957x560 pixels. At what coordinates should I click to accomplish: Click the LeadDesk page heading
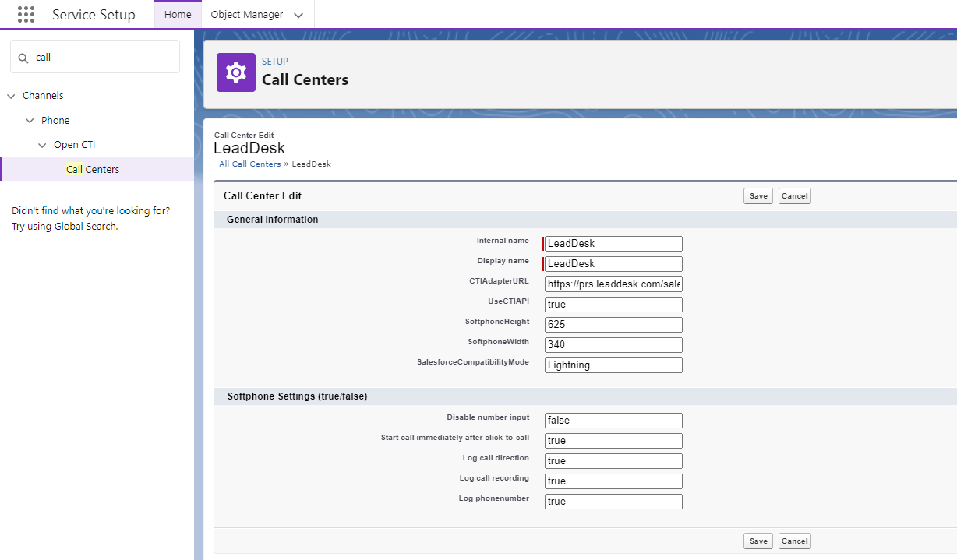pos(249,148)
